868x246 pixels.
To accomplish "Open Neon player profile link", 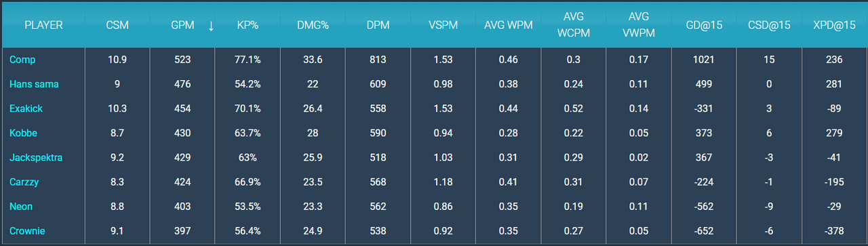I will pyautogui.click(x=21, y=206).
